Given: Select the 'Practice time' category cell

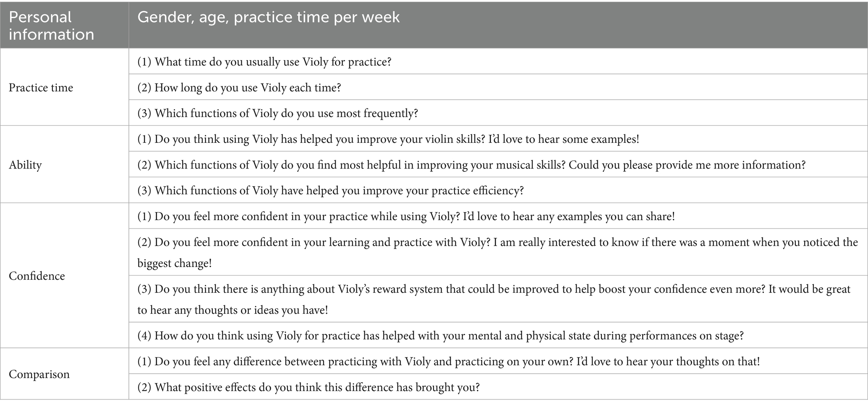Looking at the screenshot, I should coord(41,87).
